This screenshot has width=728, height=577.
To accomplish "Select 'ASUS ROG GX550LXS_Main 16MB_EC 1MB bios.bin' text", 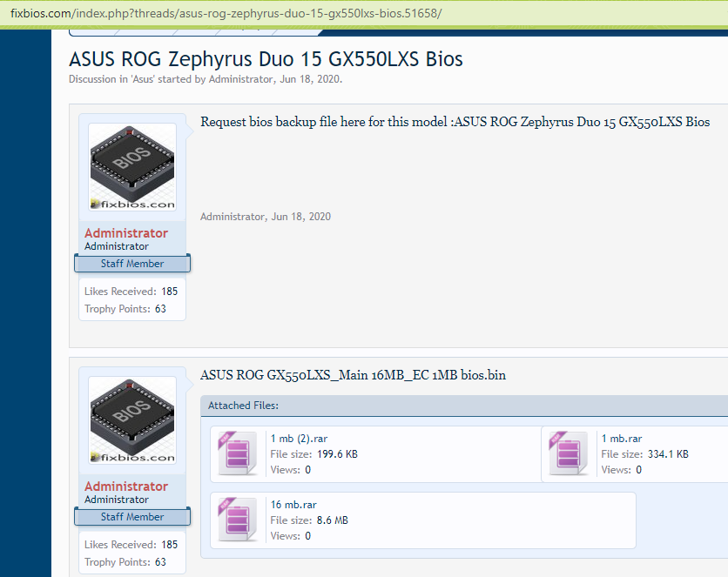I will click(x=353, y=375).
